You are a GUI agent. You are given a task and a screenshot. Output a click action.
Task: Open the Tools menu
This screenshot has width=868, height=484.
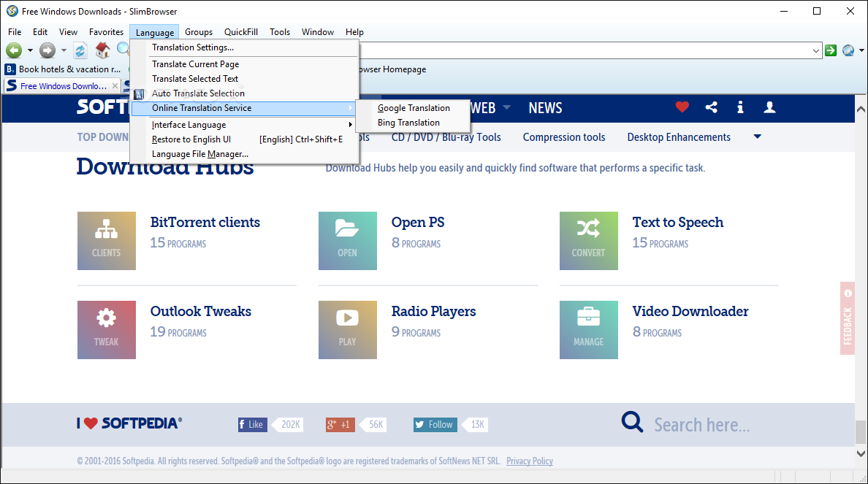[280, 32]
